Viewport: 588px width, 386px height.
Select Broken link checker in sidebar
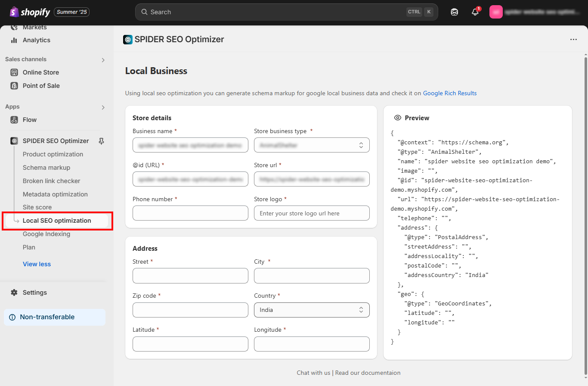click(x=51, y=181)
